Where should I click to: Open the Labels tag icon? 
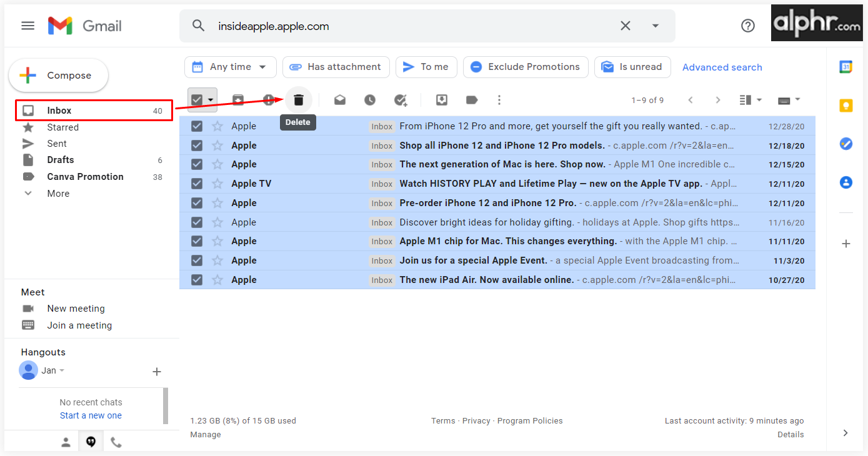[472, 100]
